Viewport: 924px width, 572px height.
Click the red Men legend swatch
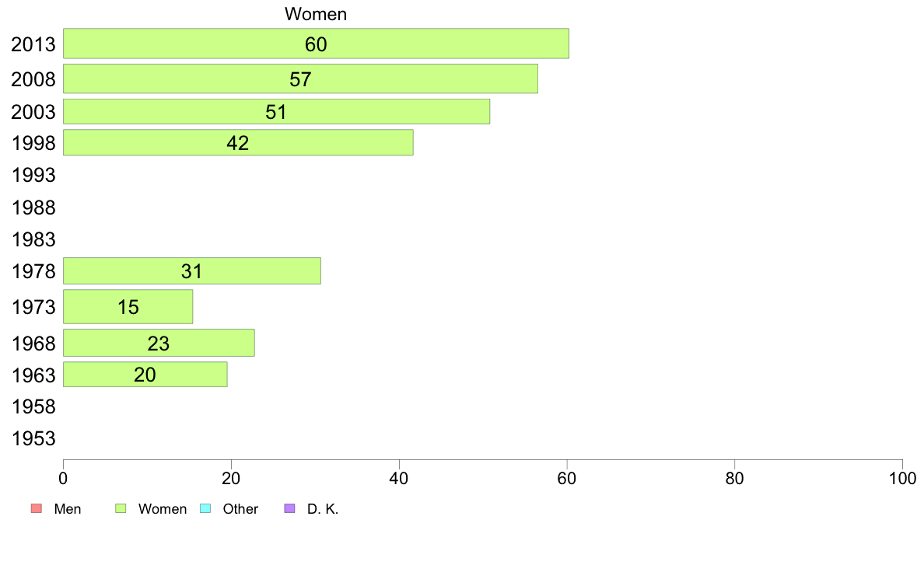tap(36, 509)
